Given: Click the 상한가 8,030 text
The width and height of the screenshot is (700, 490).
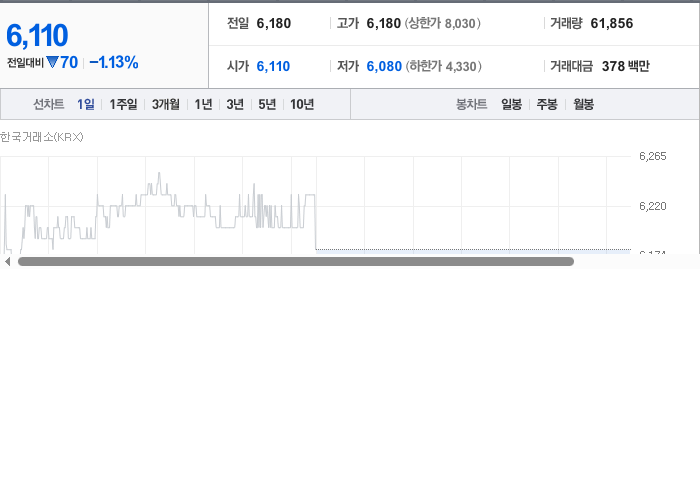Looking at the screenshot, I should 442,23.
